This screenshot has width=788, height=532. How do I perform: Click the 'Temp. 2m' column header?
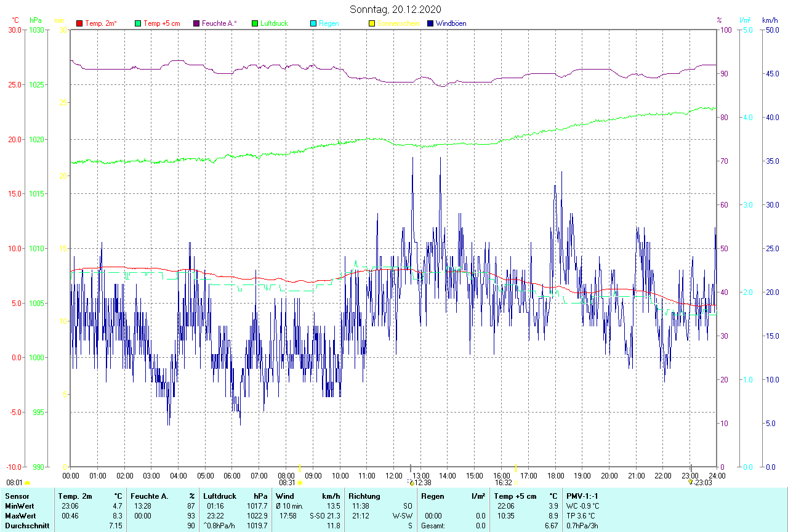click(x=75, y=496)
